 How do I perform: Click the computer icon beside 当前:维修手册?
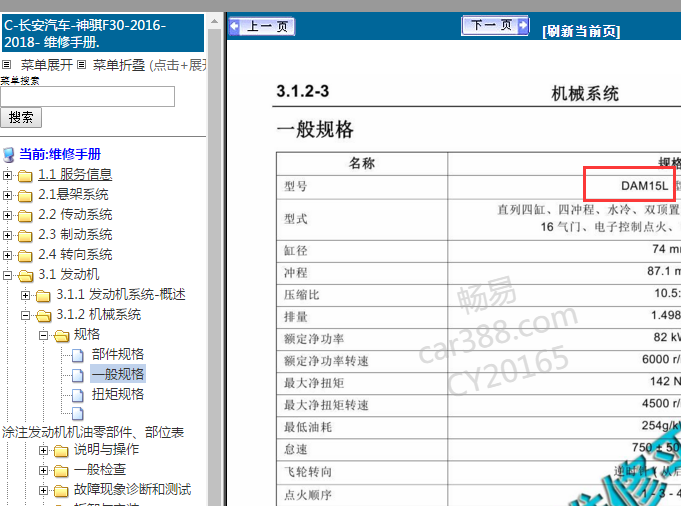pyautogui.click(x=8, y=155)
